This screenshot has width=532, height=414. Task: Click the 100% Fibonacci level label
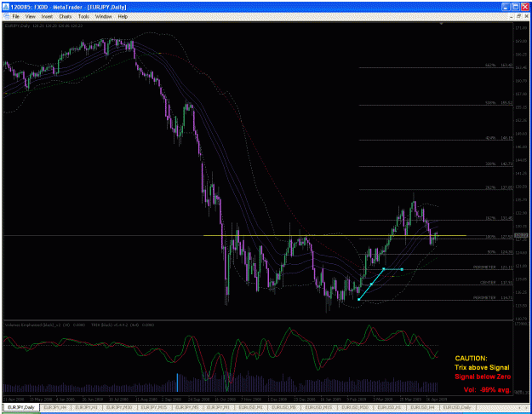tap(491, 237)
